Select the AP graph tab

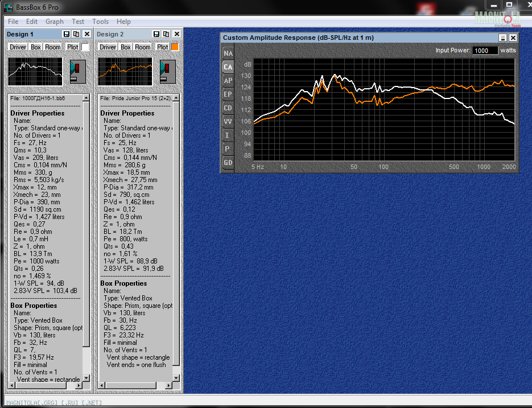[228, 81]
